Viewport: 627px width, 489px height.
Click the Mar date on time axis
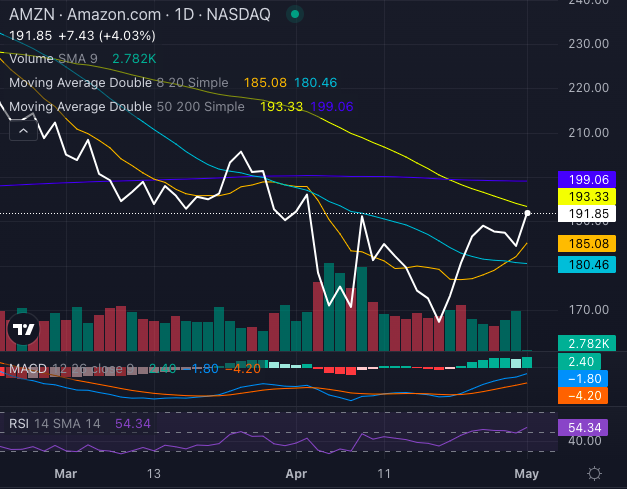(x=66, y=474)
